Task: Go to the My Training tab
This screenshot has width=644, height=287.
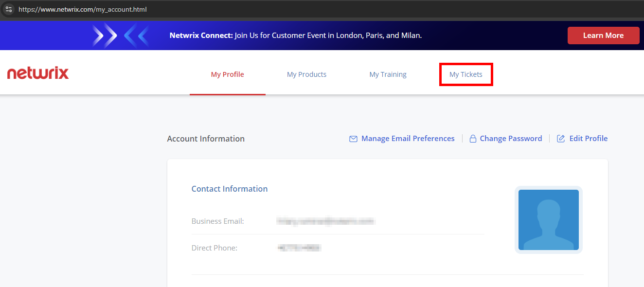Action: (388, 74)
